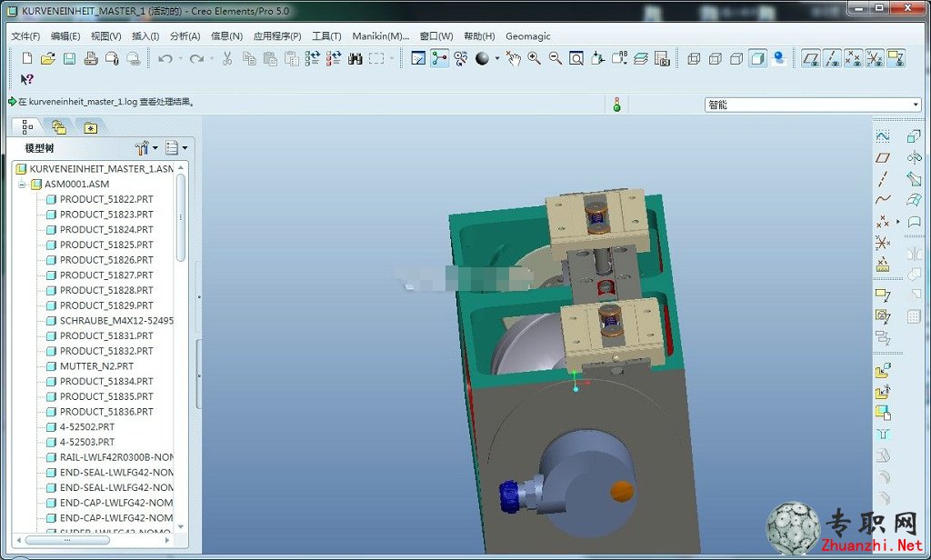Toggle coordinate systems display

[875, 58]
